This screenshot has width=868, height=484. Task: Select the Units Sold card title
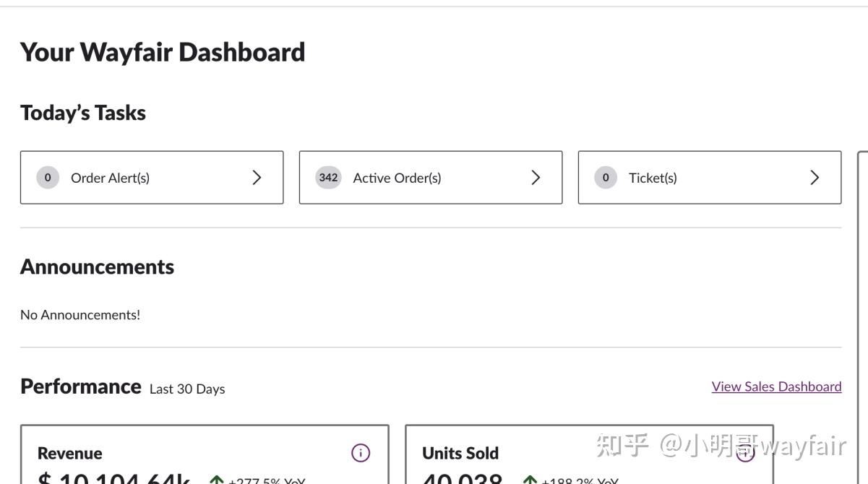click(460, 454)
